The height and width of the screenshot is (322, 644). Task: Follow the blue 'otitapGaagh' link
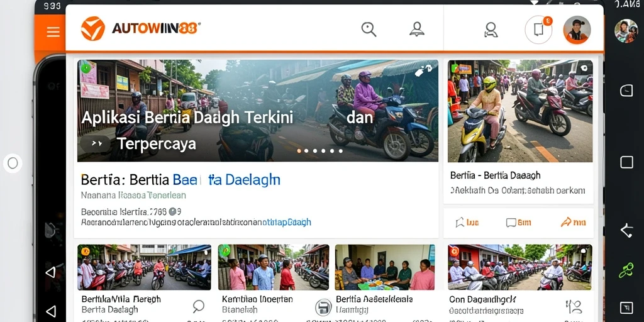coord(287,222)
